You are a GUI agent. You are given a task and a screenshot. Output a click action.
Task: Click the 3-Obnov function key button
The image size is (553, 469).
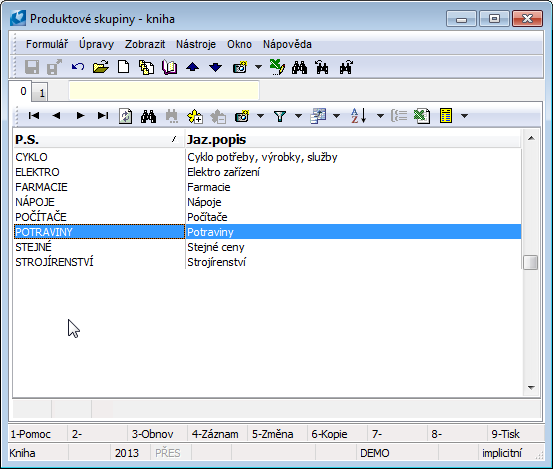click(157, 434)
